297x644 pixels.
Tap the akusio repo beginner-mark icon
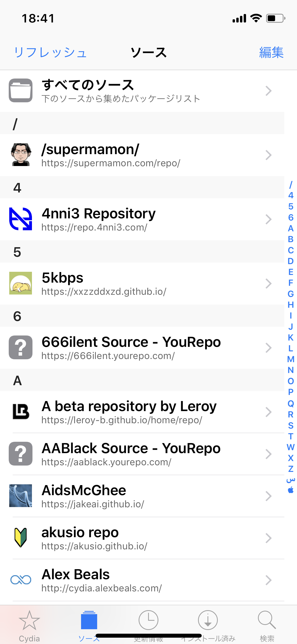[21, 538]
